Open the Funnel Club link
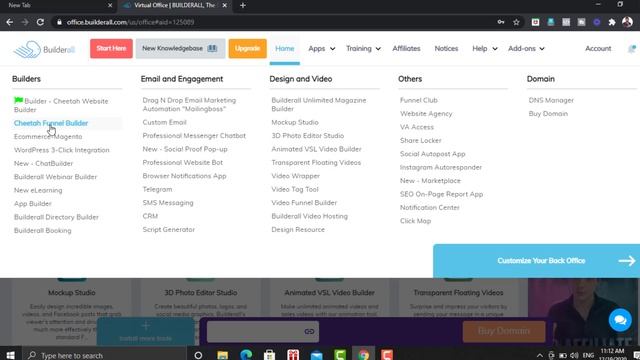Screen dimensions: 640x360 click(418, 100)
